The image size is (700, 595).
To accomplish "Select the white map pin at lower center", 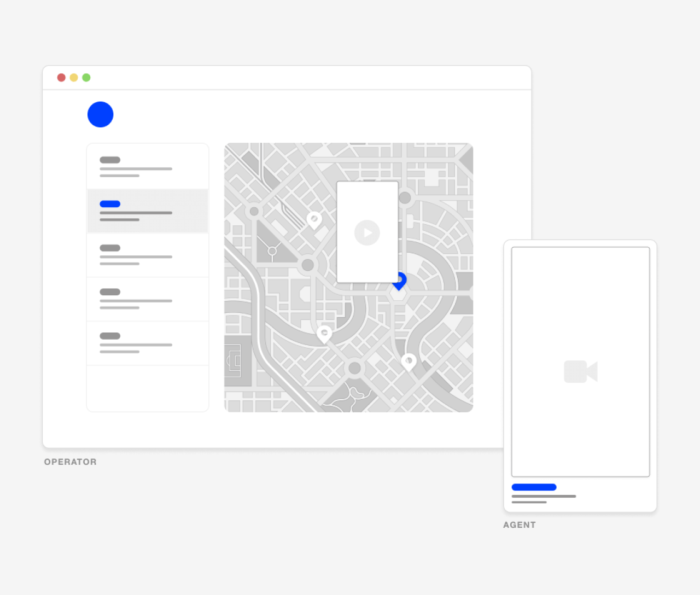I will coord(324,334).
